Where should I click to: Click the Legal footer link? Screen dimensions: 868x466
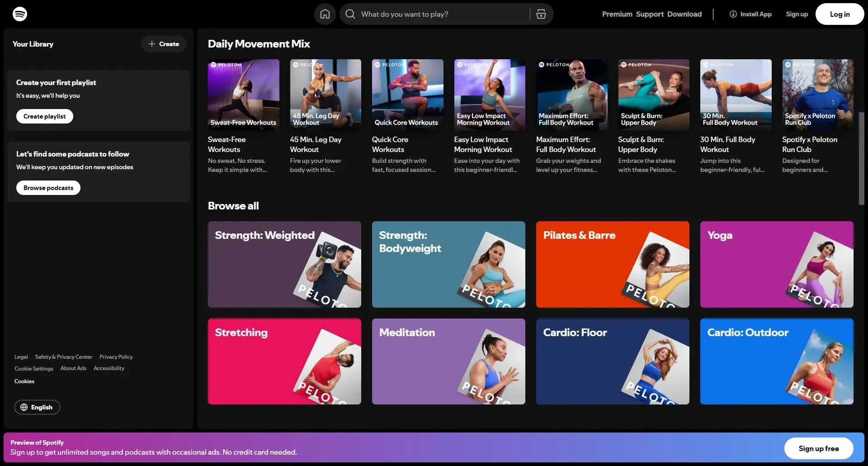click(x=21, y=357)
